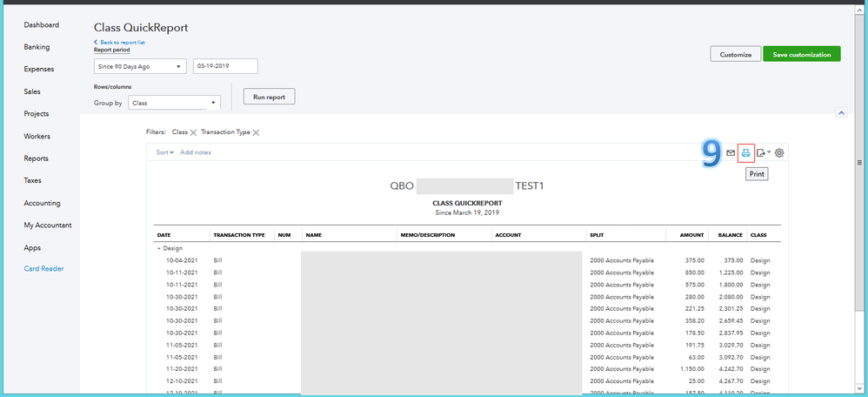Open the report settings gear icon
The height and width of the screenshot is (397, 868).
pos(779,153)
